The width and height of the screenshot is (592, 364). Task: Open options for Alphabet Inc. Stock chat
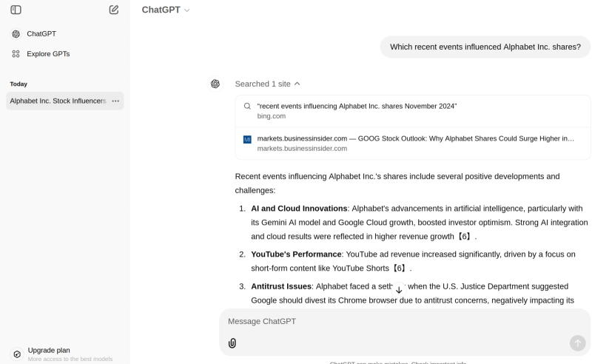coord(115,101)
